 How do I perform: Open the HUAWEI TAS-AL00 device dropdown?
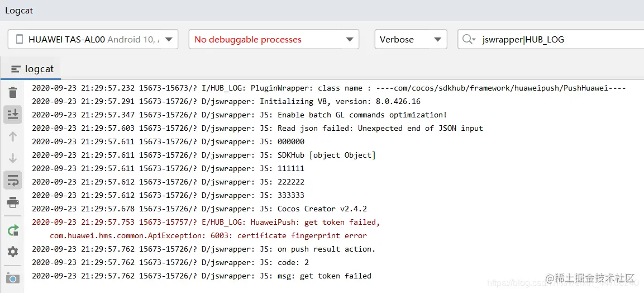[93, 40]
